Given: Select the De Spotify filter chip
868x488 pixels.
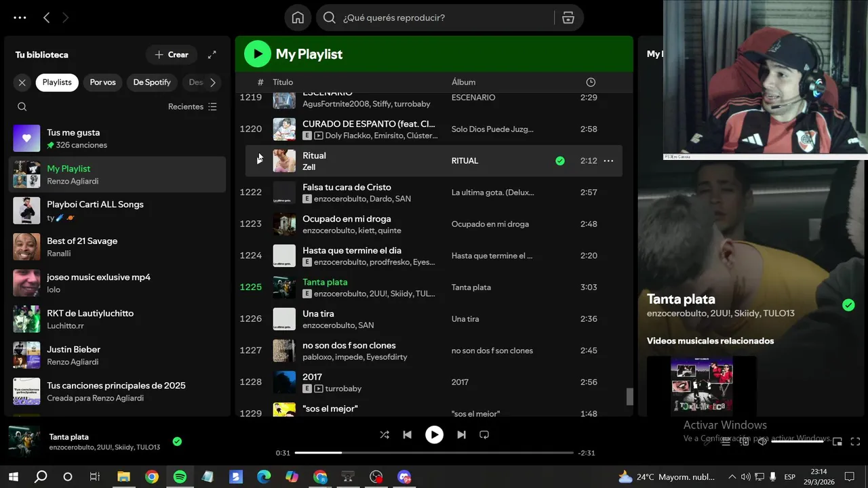Looking at the screenshot, I should coord(152,83).
